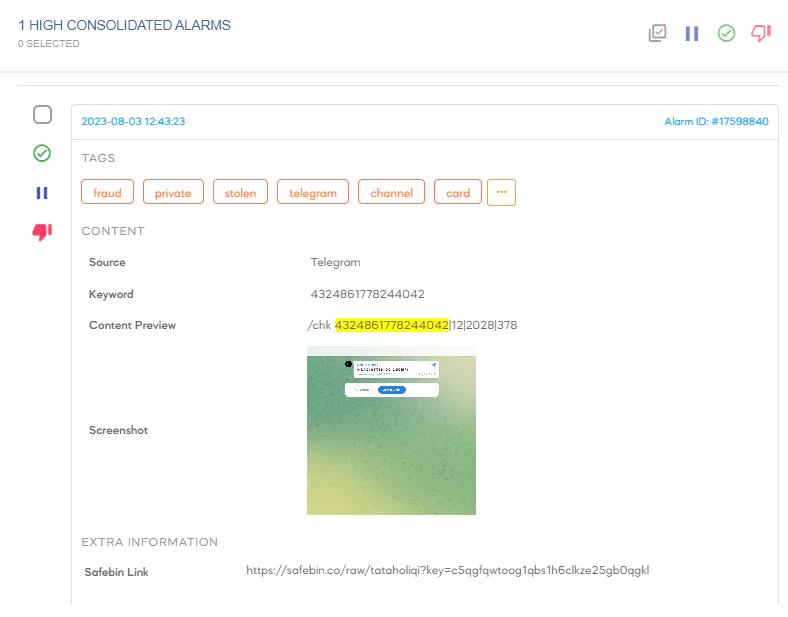This screenshot has height=617, width=788.
Task: Select the card tag
Action: tap(458, 192)
